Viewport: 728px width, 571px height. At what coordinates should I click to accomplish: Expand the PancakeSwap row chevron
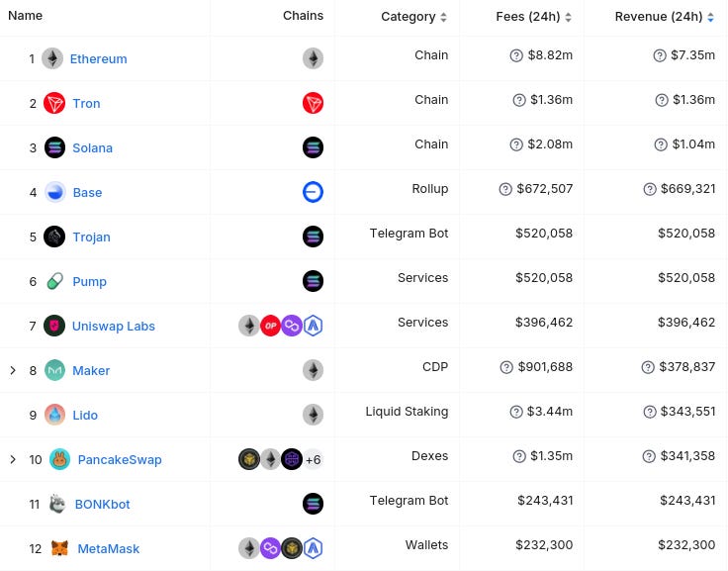click(13, 459)
